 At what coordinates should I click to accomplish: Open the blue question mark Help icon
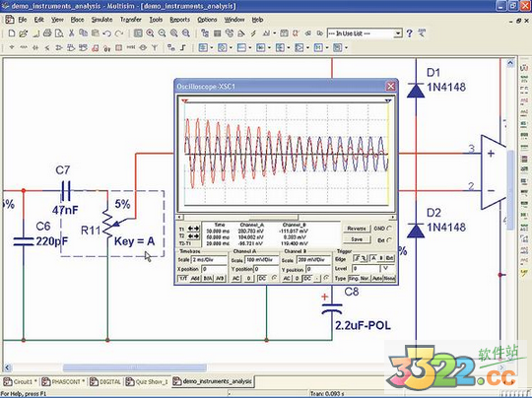[410, 33]
